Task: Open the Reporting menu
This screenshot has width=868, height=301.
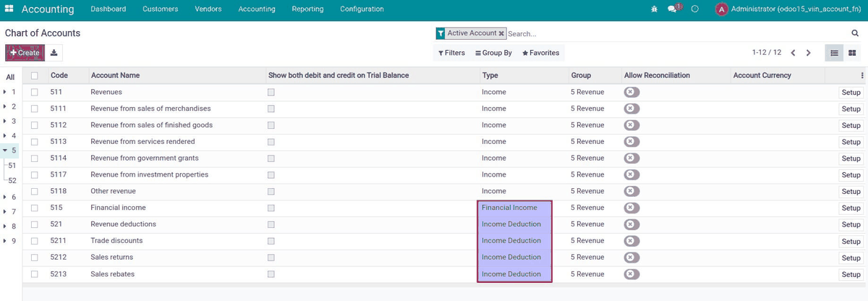Action: [307, 9]
